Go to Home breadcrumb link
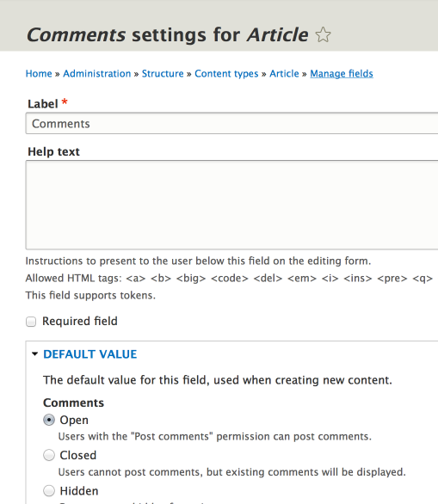The height and width of the screenshot is (504, 438). [x=39, y=74]
